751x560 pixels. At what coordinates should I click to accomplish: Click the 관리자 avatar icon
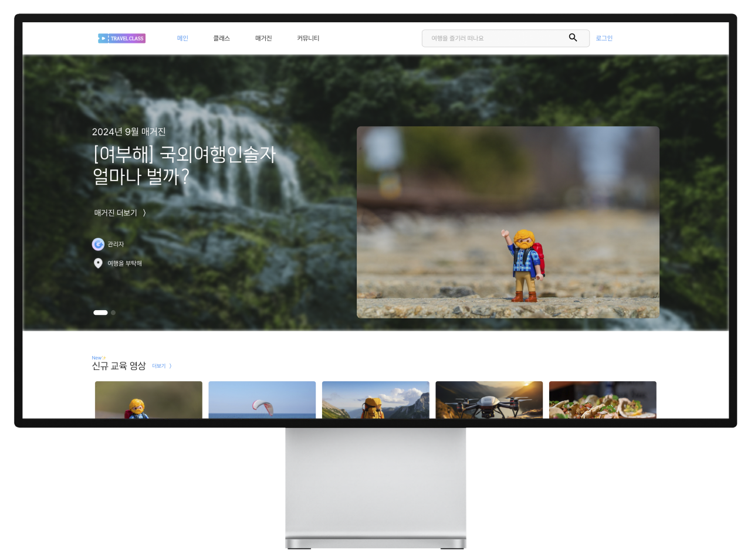pyautogui.click(x=98, y=244)
